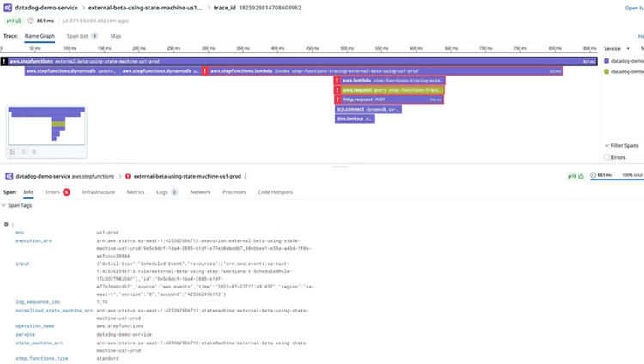This screenshot has height=364, width=644.
Task: Click the log count badge on the Logs tab
Action: tap(174, 191)
